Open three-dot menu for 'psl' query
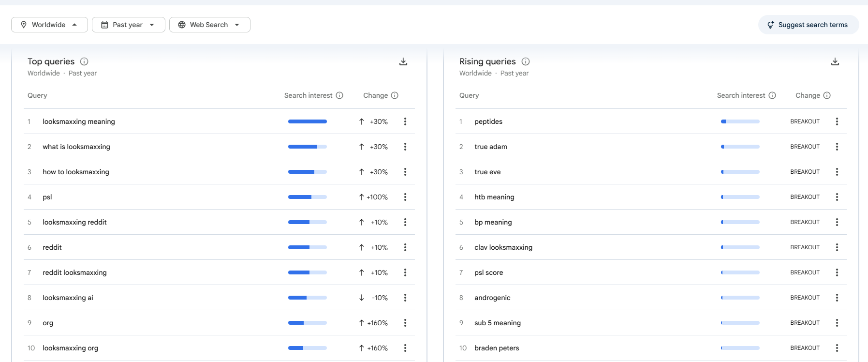The height and width of the screenshot is (362, 868). pyautogui.click(x=405, y=197)
